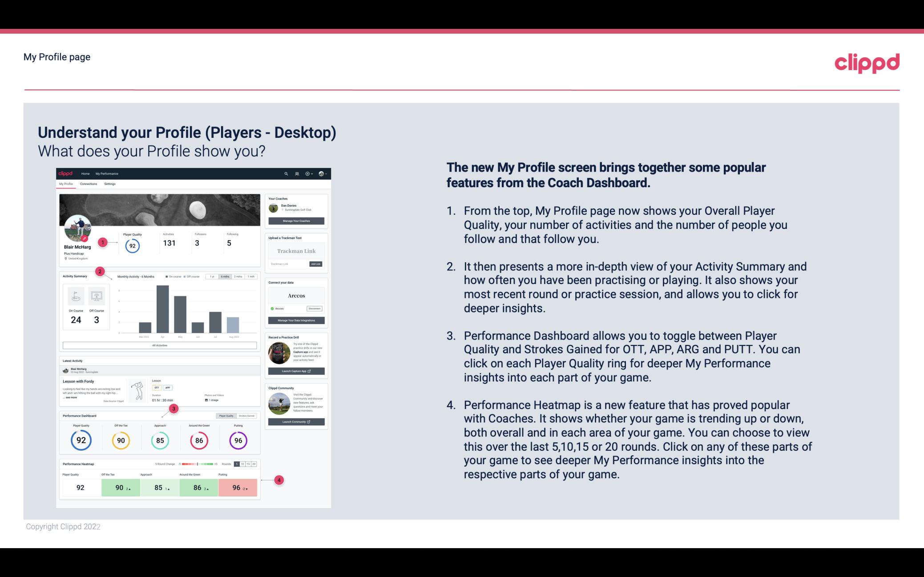
Task: Toggle Player Quality view on Performance Dashboard
Action: pyautogui.click(x=227, y=416)
